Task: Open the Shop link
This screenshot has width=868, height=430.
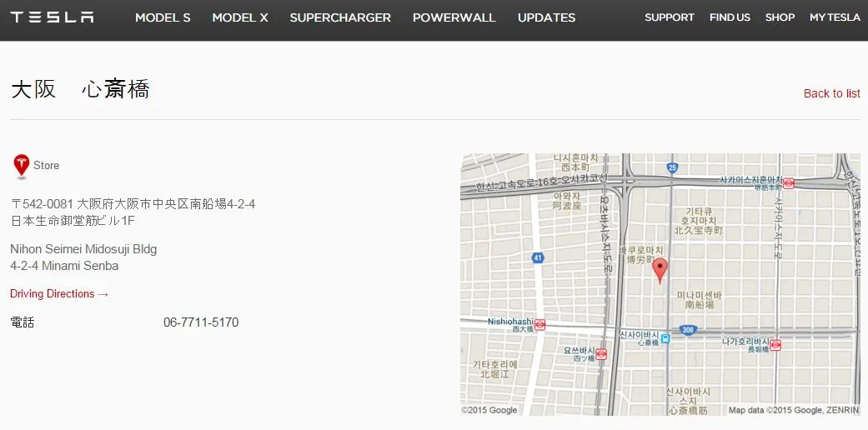Action: 780,17
